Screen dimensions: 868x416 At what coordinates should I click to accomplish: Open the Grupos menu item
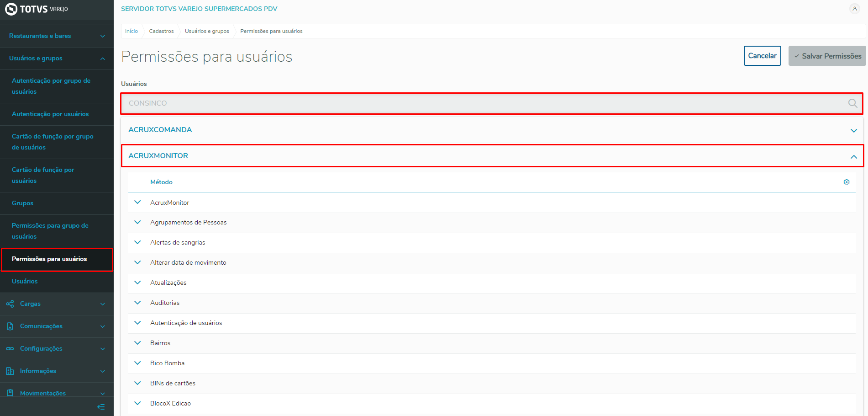pos(57,203)
